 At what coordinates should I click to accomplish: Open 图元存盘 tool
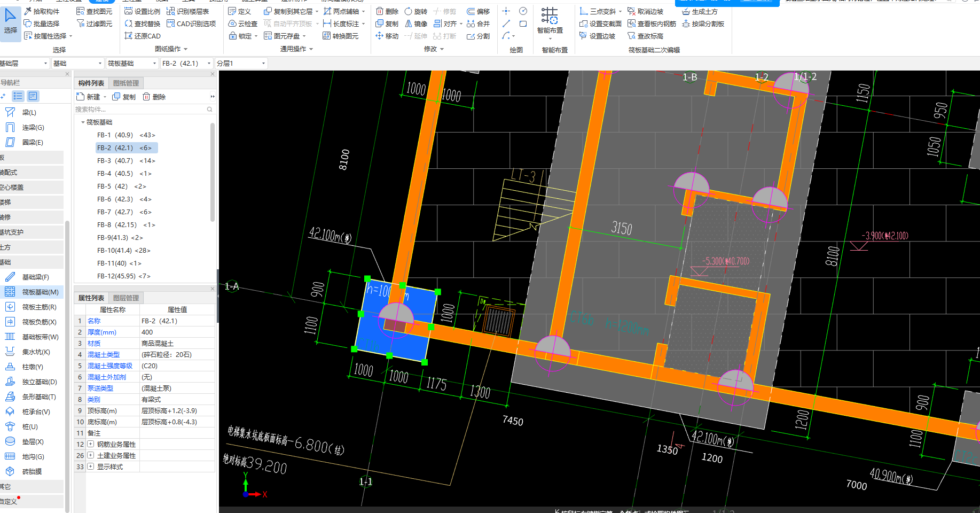(282, 36)
